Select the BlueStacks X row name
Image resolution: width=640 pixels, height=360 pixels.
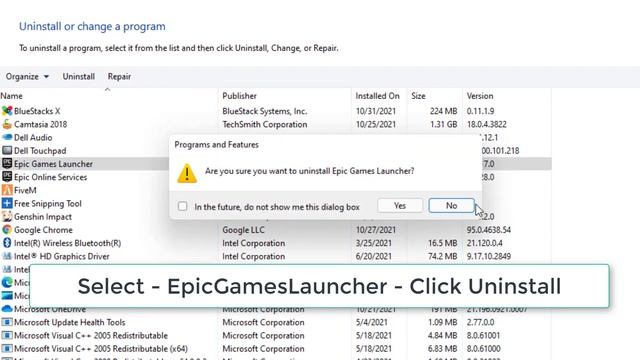tap(37, 111)
